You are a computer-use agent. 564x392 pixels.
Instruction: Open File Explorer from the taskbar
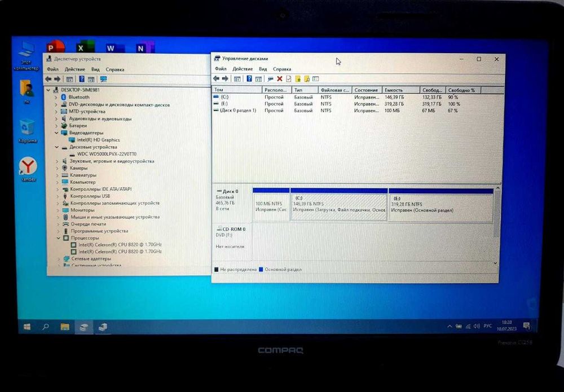pyautogui.click(x=65, y=327)
